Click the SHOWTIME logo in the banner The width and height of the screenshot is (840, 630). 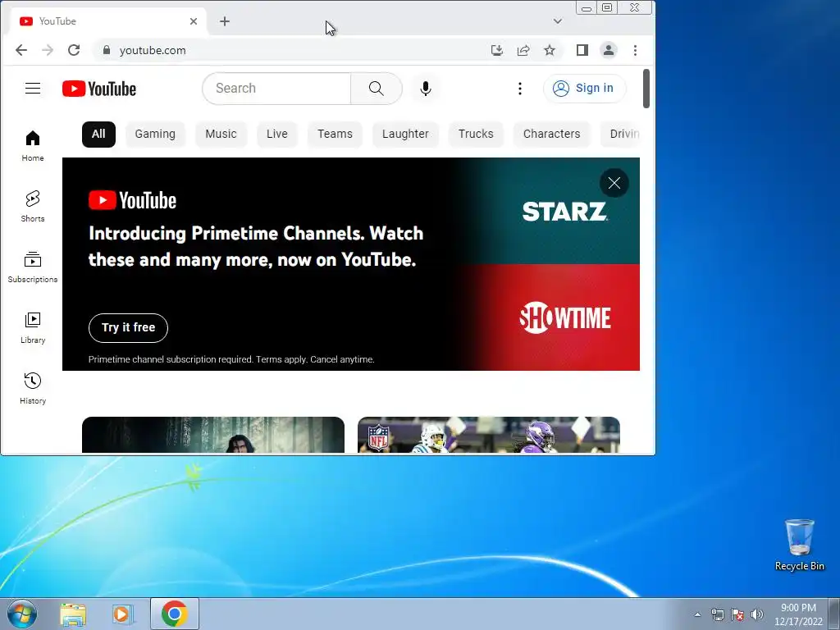click(x=565, y=317)
